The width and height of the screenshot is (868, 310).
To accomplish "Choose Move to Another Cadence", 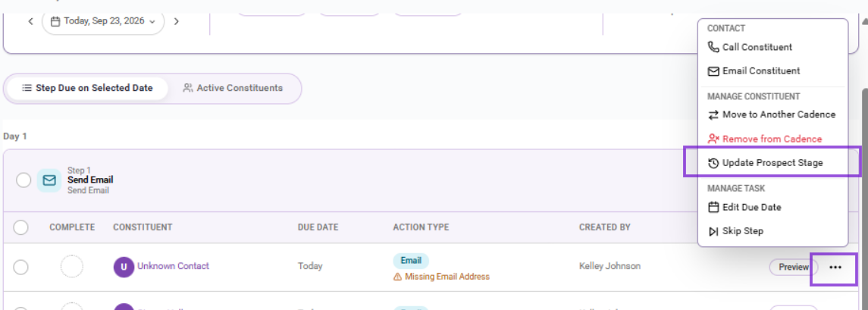I will tap(772, 114).
